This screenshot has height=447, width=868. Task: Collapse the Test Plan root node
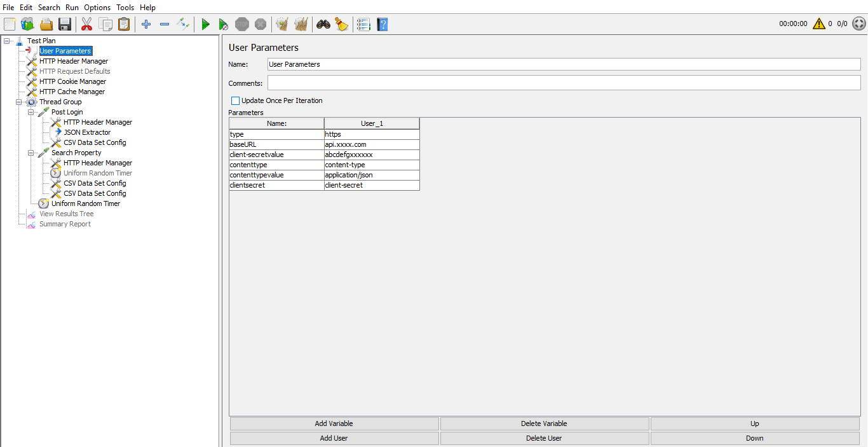pos(5,40)
